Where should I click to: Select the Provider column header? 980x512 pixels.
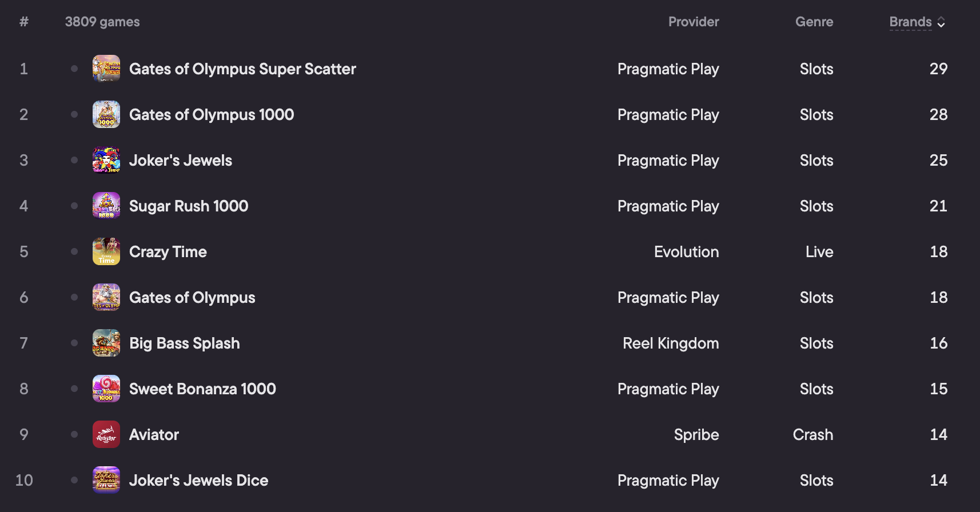point(694,22)
